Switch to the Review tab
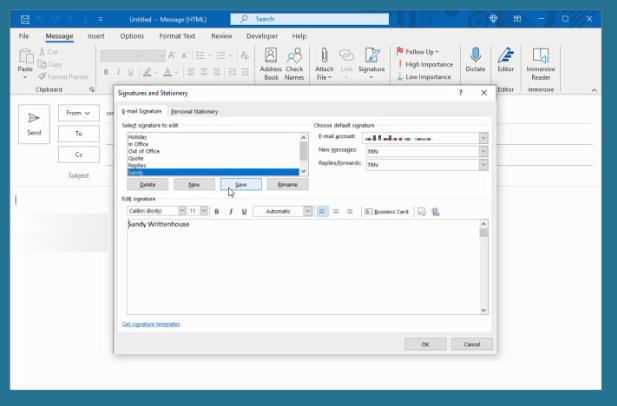617x406 pixels. pos(222,36)
